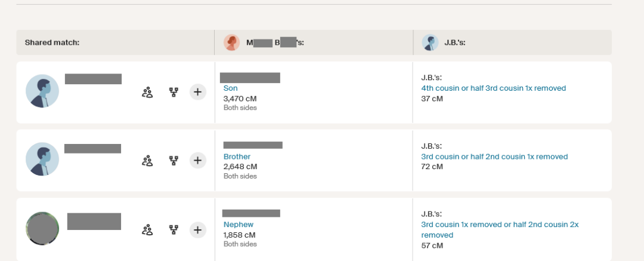Select profile avatar of the Brother match
The height and width of the screenshot is (261, 644).
42,159
